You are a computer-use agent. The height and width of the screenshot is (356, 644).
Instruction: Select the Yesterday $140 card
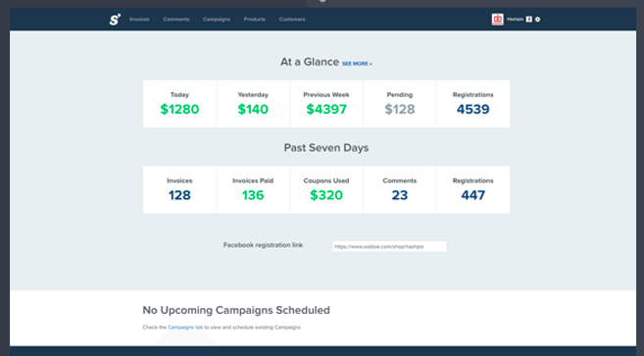253,104
